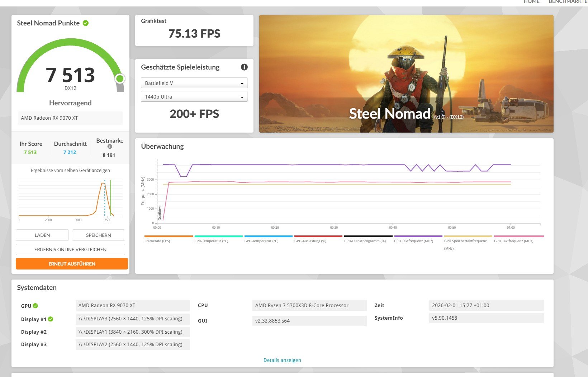Click the LADEN button
This screenshot has height=377, width=588.
42,235
